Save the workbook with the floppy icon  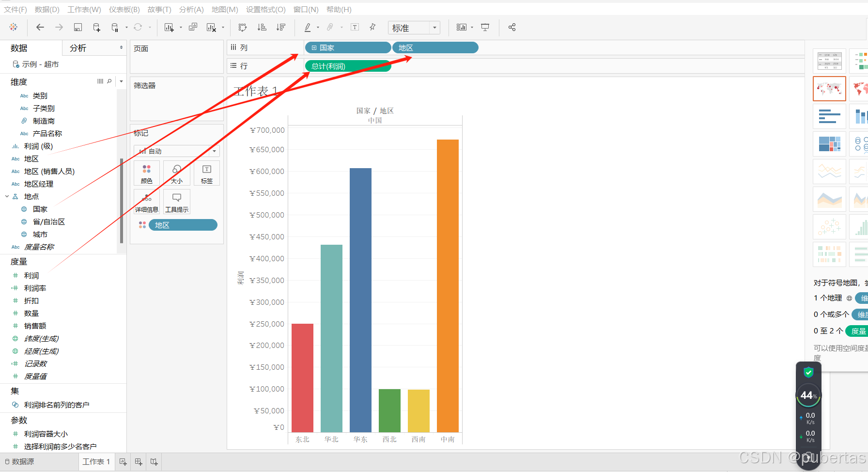point(77,27)
